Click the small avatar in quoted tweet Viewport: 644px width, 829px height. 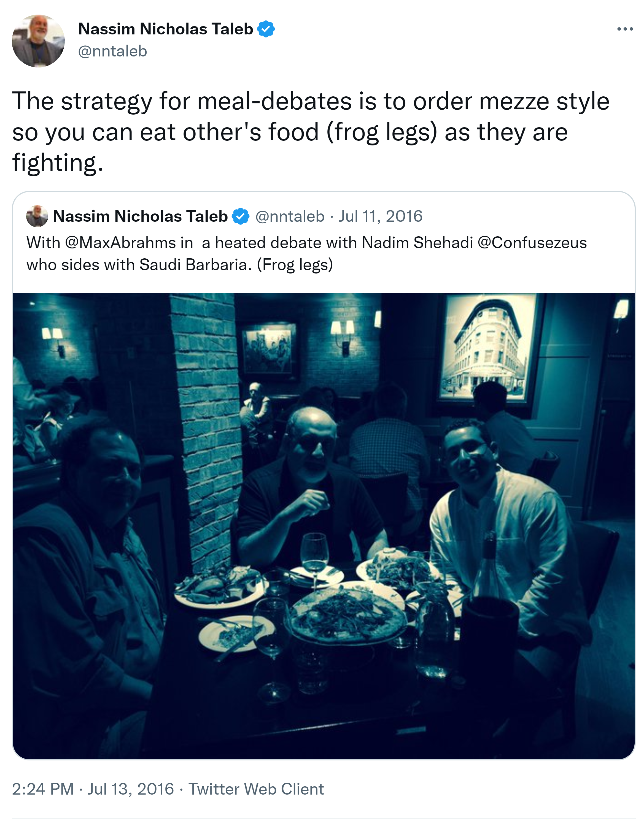click(x=37, y=216)
